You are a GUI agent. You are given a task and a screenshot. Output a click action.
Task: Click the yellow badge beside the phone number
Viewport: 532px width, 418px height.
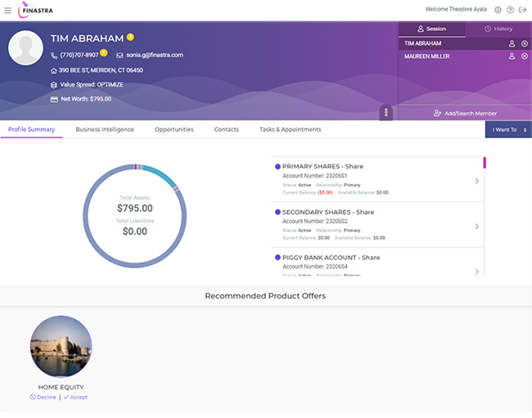tap(104, 53)
